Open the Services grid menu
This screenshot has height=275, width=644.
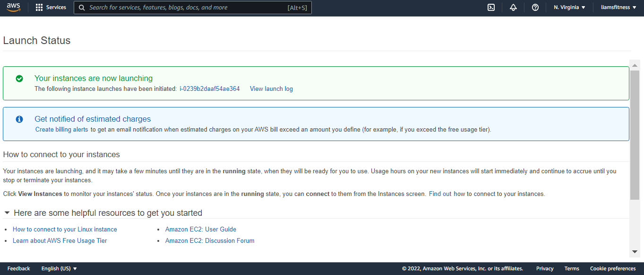click(51, 8)
